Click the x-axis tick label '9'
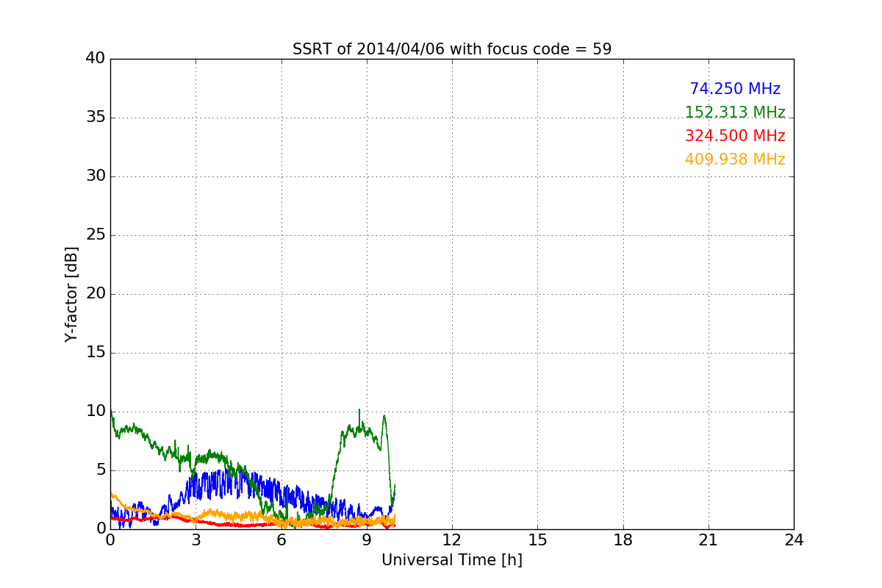 pyautogui.click(x=367, y=539)
